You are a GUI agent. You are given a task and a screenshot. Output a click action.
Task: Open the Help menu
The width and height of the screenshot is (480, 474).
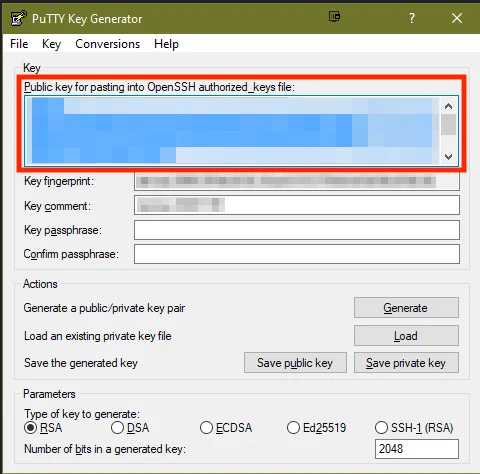point(166,44)
